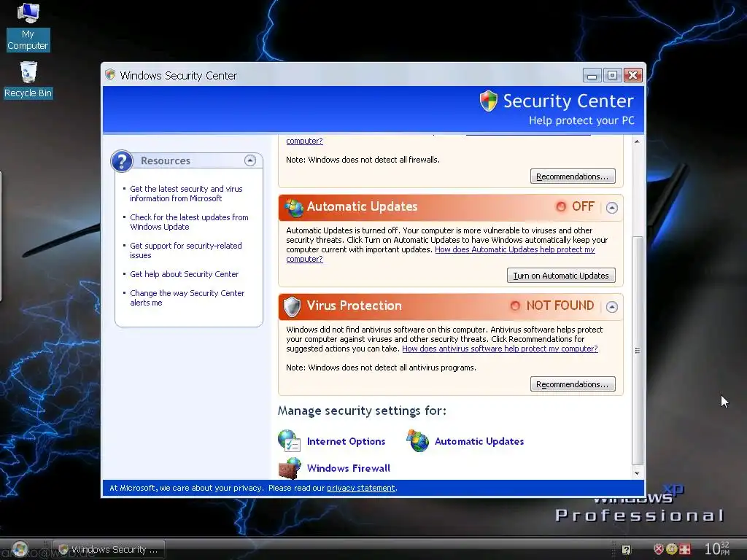Click the Start orb button
The width and height of the screenshot is (747, 560).
pos(20,549)
